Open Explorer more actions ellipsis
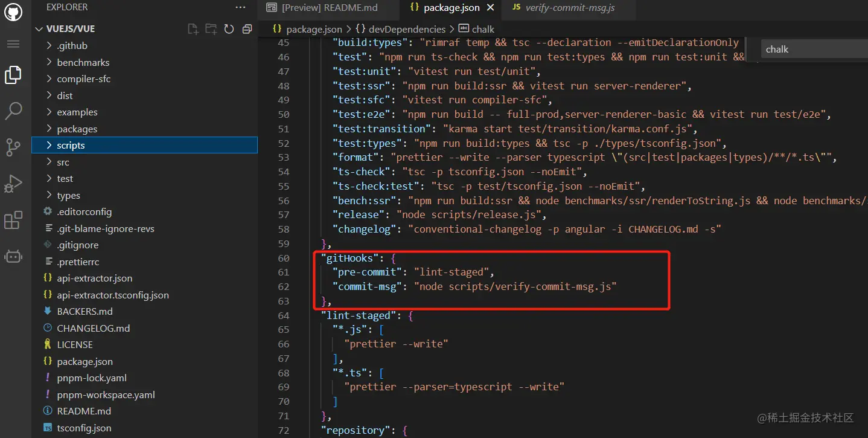868x438 pixels. [x=241, y=7]
